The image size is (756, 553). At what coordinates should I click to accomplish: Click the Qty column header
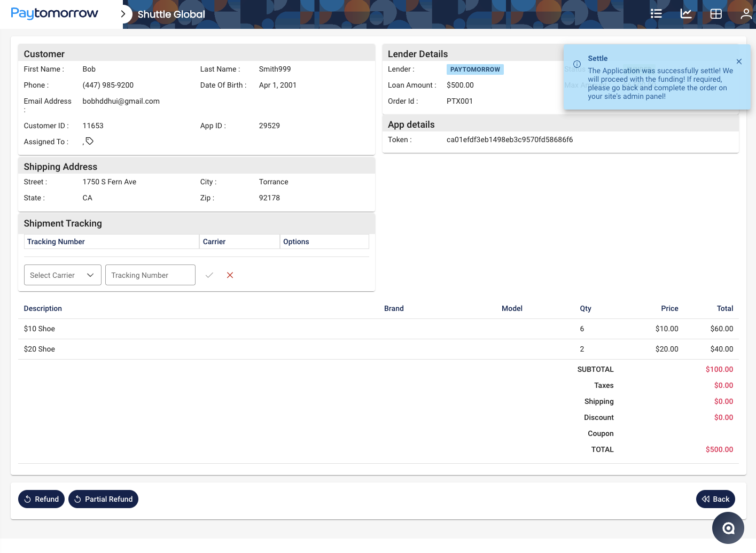(x=586, y=308)
